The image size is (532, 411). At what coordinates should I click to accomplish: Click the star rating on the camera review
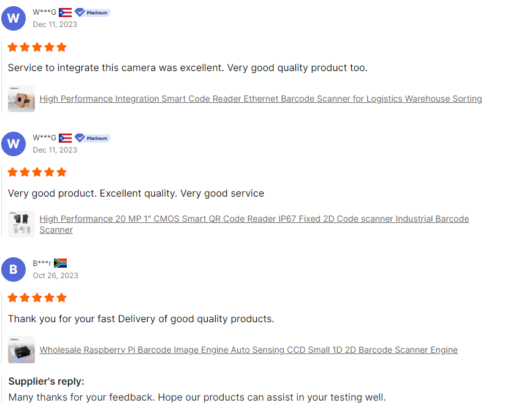[37, 47]
